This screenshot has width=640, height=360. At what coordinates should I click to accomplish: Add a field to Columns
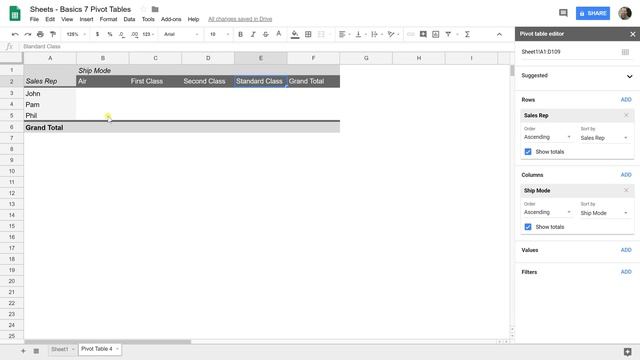tap(626, 175)
